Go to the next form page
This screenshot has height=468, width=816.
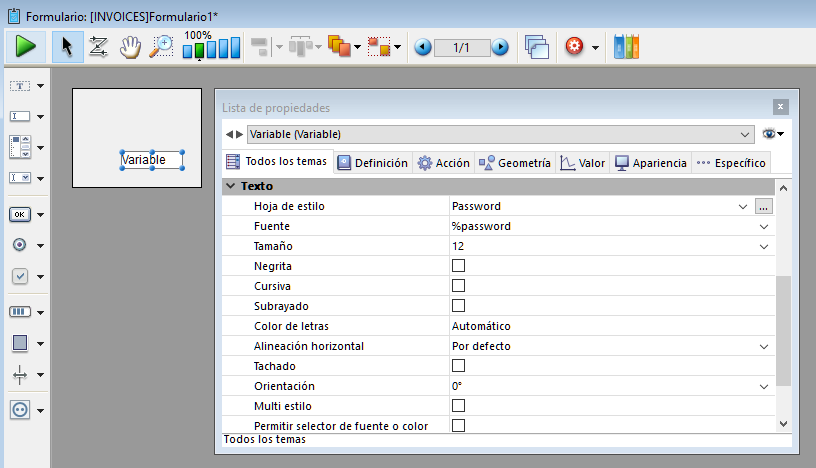[x=500, y=47]
